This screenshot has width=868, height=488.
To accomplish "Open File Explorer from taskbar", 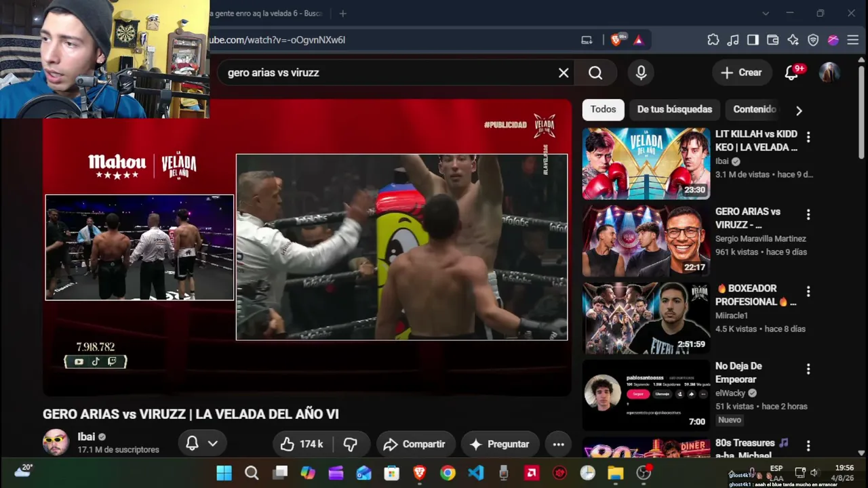I will pyautogui.click(x=615, y=472).
